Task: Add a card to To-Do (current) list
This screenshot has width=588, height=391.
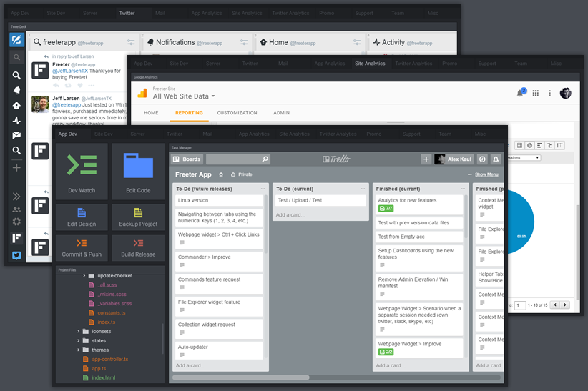Action: [290, 215]
